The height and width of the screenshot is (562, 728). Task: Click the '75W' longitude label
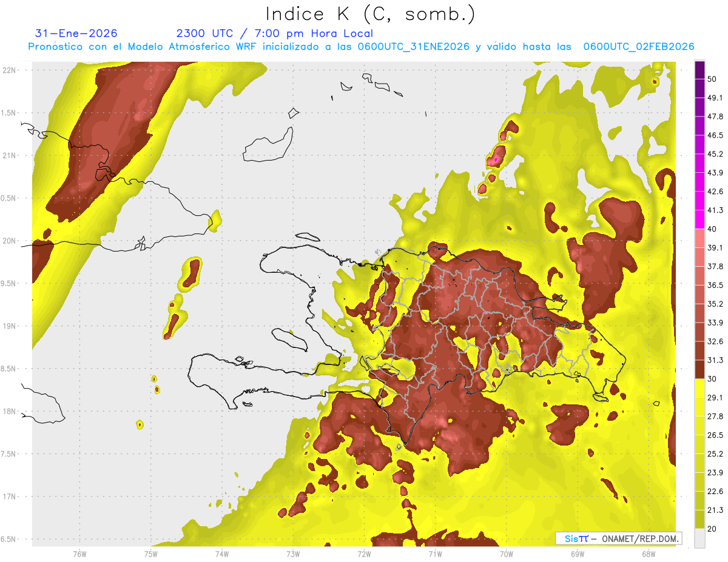[151, 554]
